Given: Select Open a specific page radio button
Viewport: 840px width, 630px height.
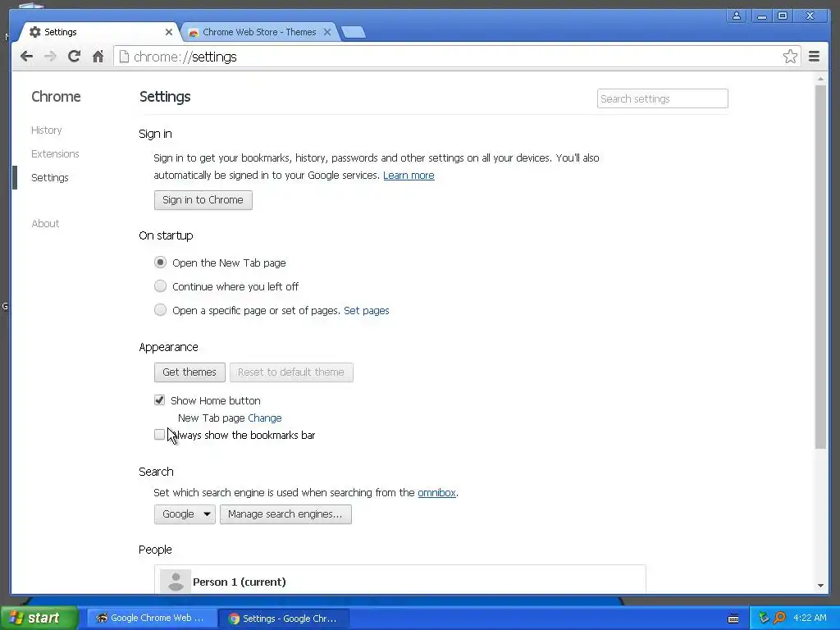Looking at the screenshot, I should click(x=160, y=309).
